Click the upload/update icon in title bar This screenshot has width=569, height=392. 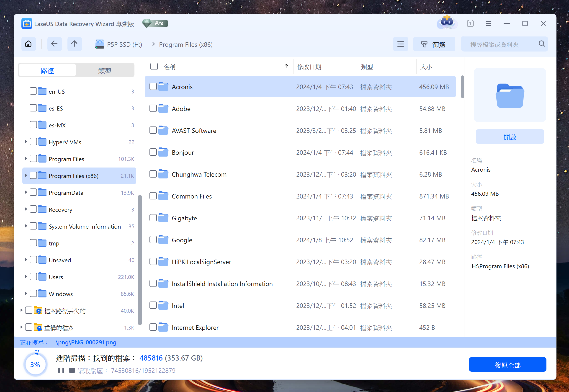click(x=470, y=23)
